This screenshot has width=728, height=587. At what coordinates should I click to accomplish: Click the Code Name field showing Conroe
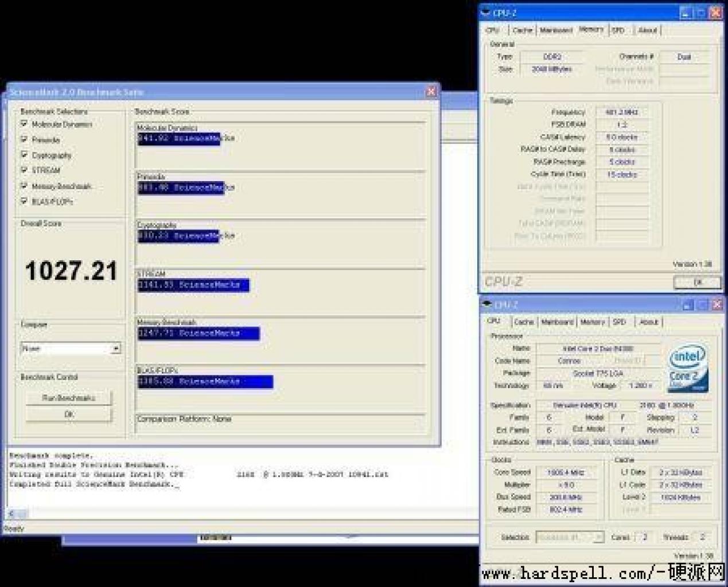[569, 361]
